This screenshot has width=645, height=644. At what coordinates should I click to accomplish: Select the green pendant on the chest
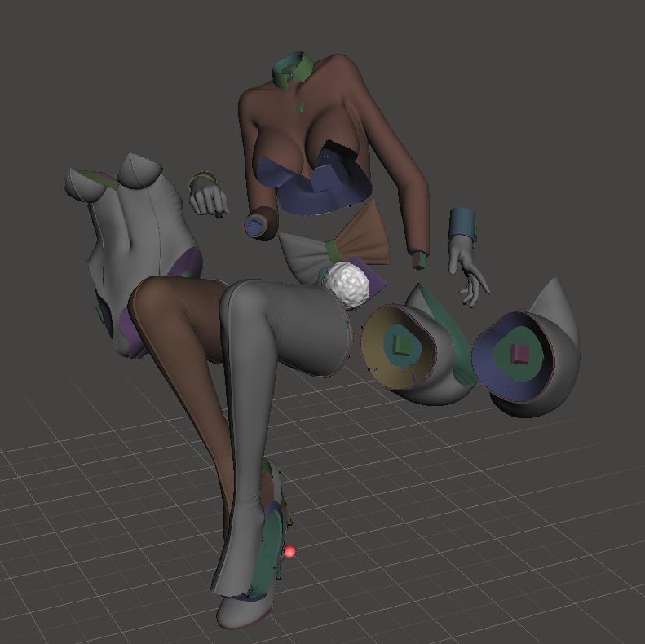(301, 108)
